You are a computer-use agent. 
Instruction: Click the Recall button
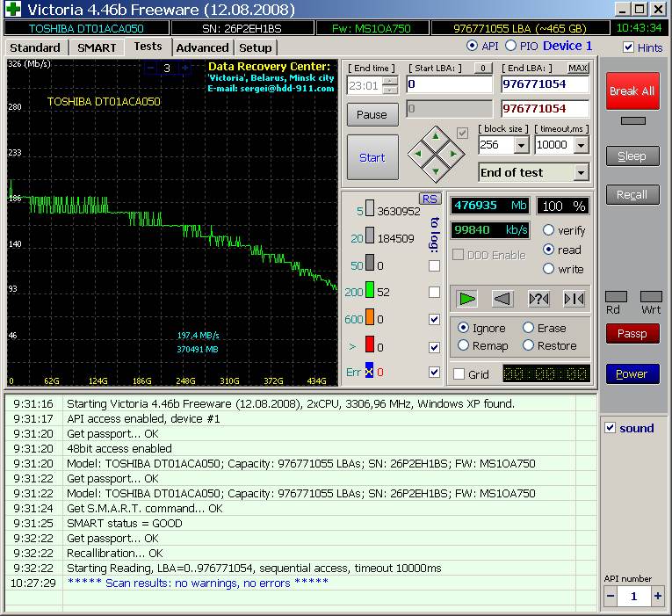(x=632, y=194)
